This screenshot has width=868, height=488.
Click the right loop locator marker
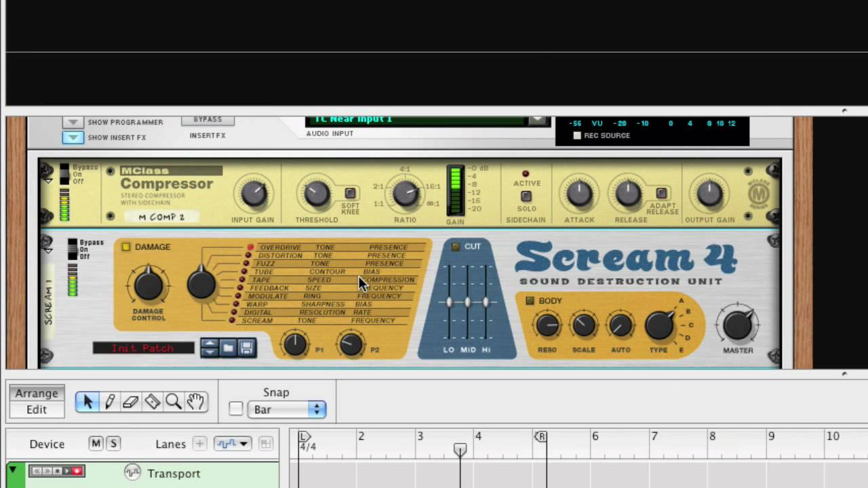(540, 436)
